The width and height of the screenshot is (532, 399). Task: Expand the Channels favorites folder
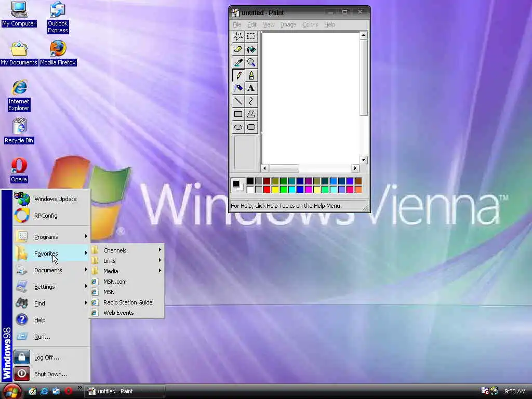(x=127, y=250)
